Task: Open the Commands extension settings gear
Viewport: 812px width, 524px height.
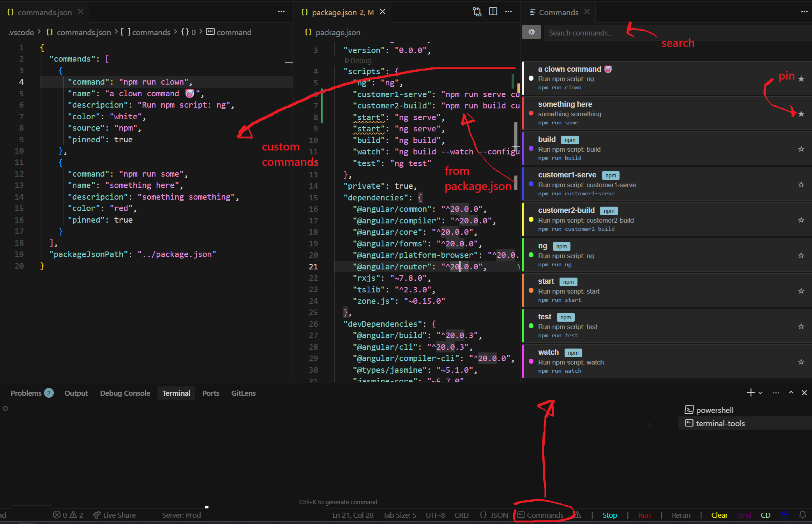Action: 531,32
